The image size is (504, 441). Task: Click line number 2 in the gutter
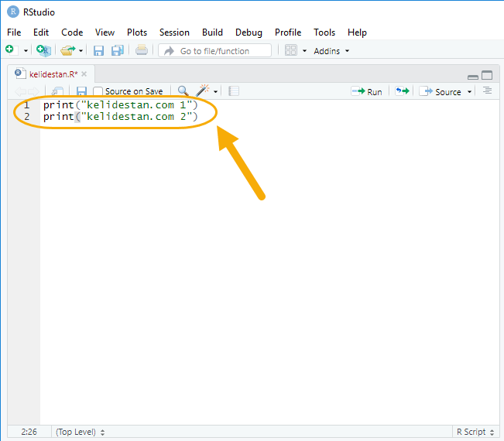[x=26, y=117]
